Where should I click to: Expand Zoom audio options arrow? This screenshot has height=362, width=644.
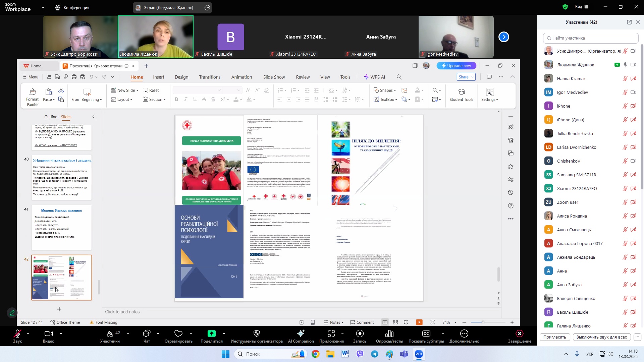(28, 334)
